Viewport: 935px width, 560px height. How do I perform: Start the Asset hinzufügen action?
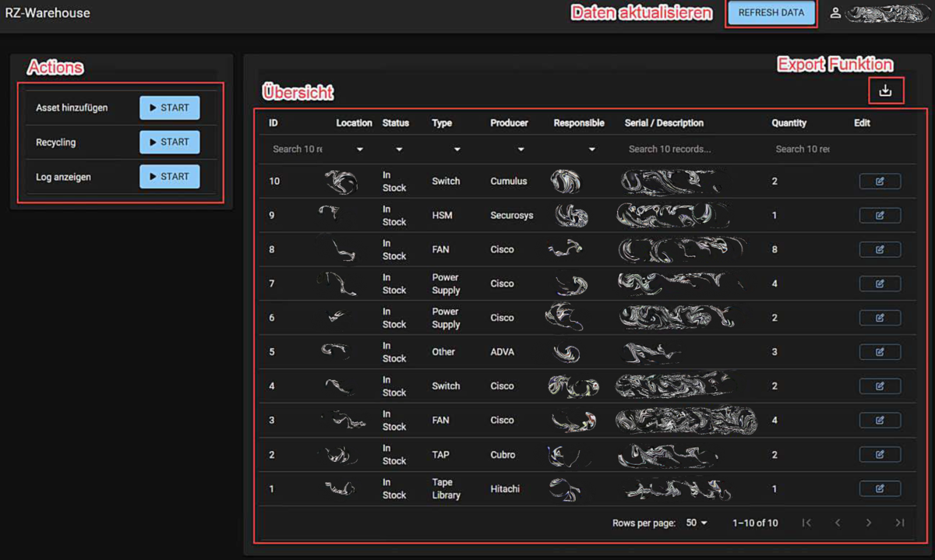click(169, 108)
